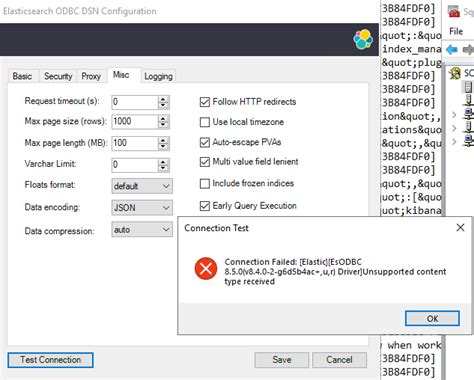Open the Data encoding JSON dropdown

tap(142, 208)
